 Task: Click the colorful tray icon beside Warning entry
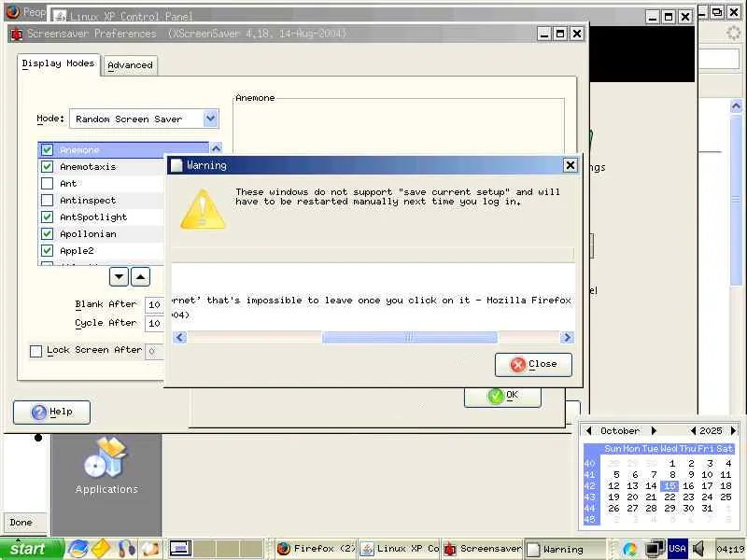click(629, 549)
